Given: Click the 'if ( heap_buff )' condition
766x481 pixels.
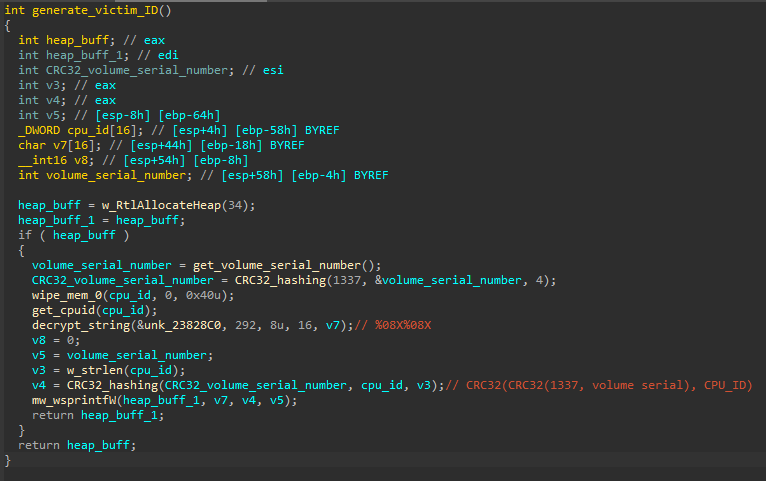Looking at the screenshot, I should 73,235.
